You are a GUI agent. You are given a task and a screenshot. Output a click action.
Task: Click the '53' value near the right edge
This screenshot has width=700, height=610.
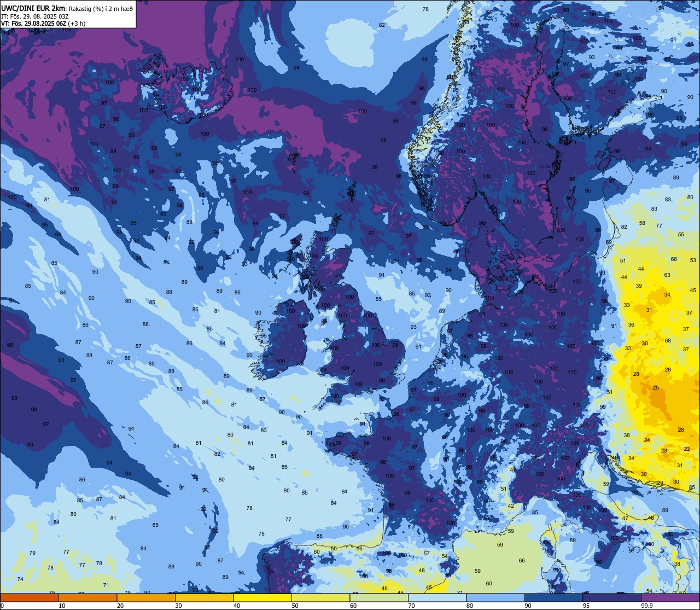pyautogui.click(x=693, y=260)
